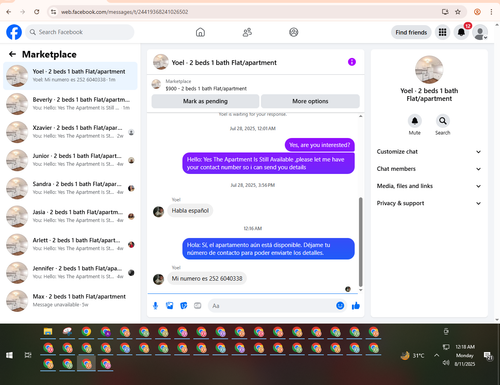500x385 pixels.
Task: Expand Privacy & support section
Action: click(x=429, y=203)
